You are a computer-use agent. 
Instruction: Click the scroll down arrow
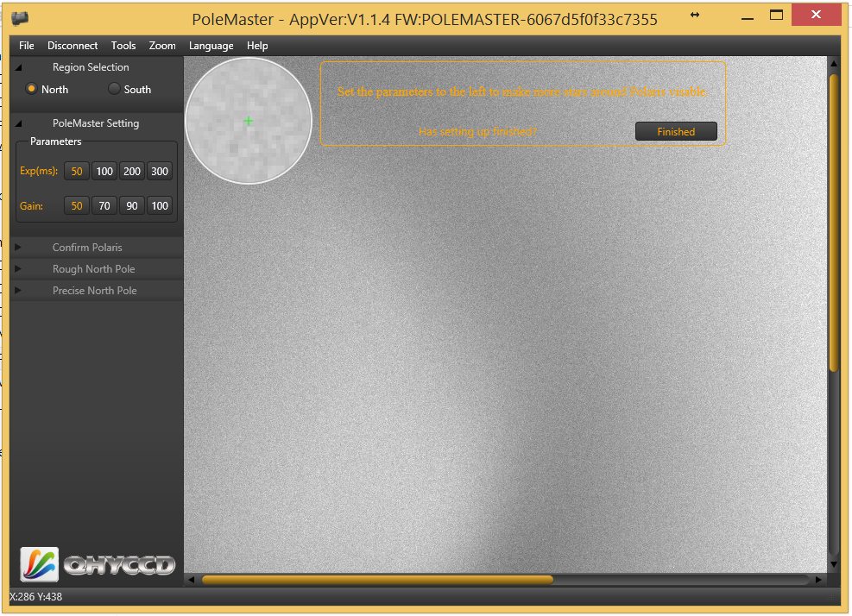pos(834,565)
